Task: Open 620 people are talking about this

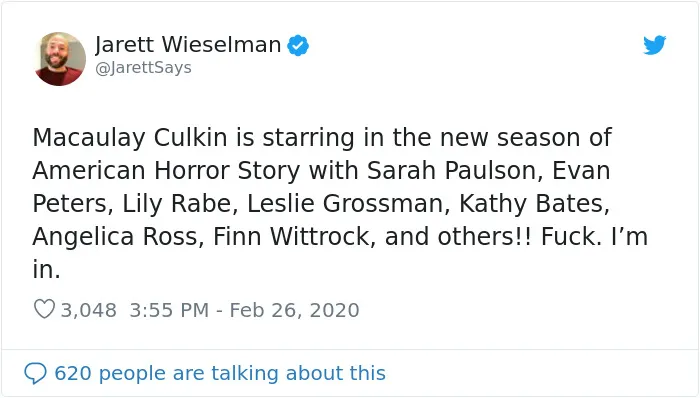Action: (220, 373)
